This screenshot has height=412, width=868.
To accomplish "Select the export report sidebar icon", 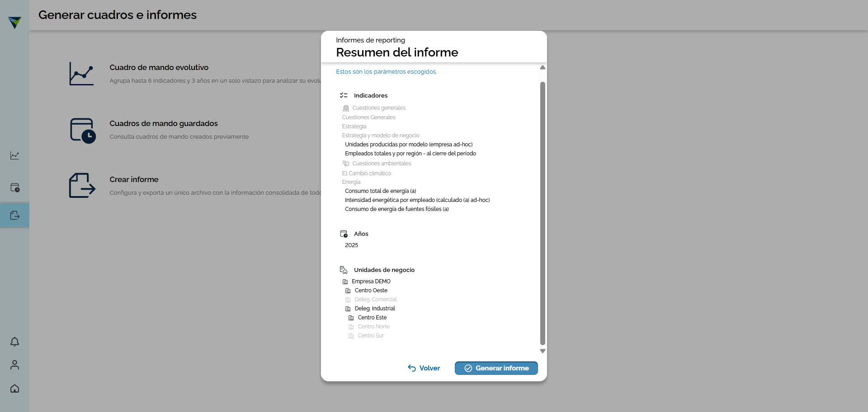I will pos(14,215).
